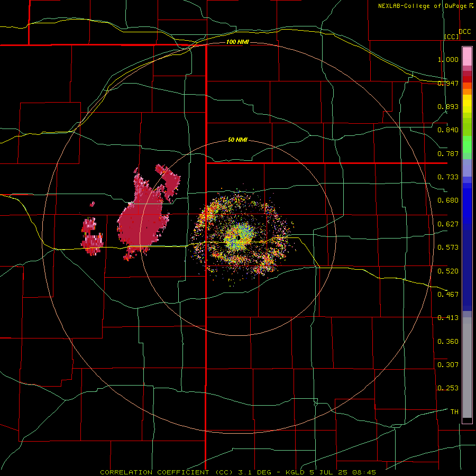Select the 0.840 scale value
476x476 pixels.
[x=448, y=130]
